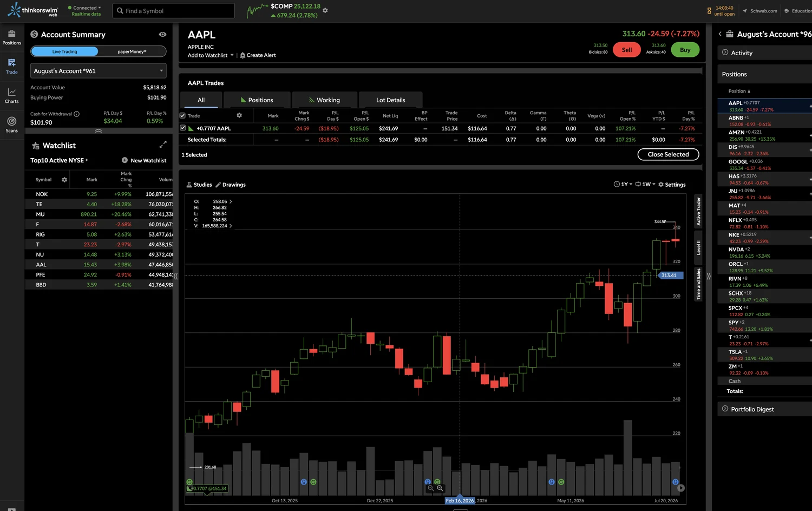Zoom in on the chart
812x511 pixels.
[440, 488]
